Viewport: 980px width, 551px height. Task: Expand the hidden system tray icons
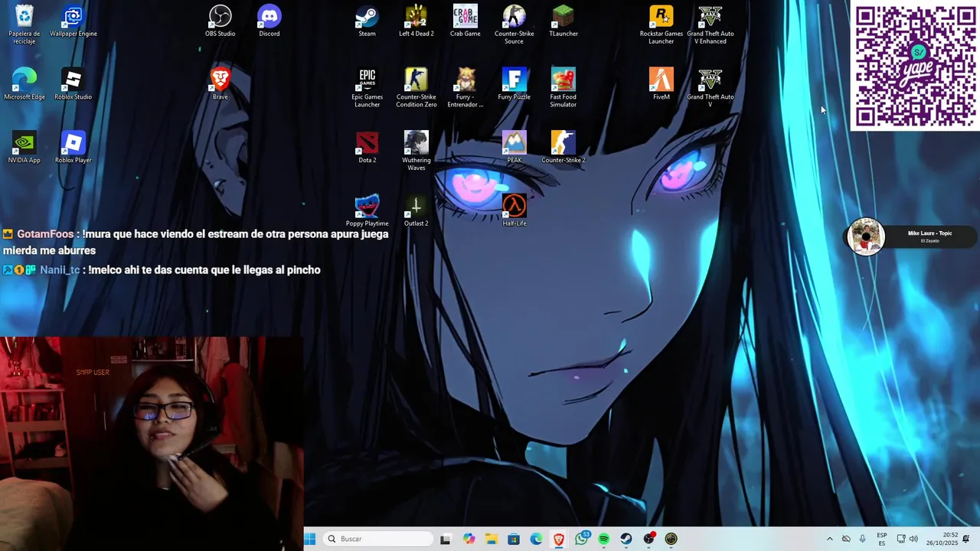point(829,539)
